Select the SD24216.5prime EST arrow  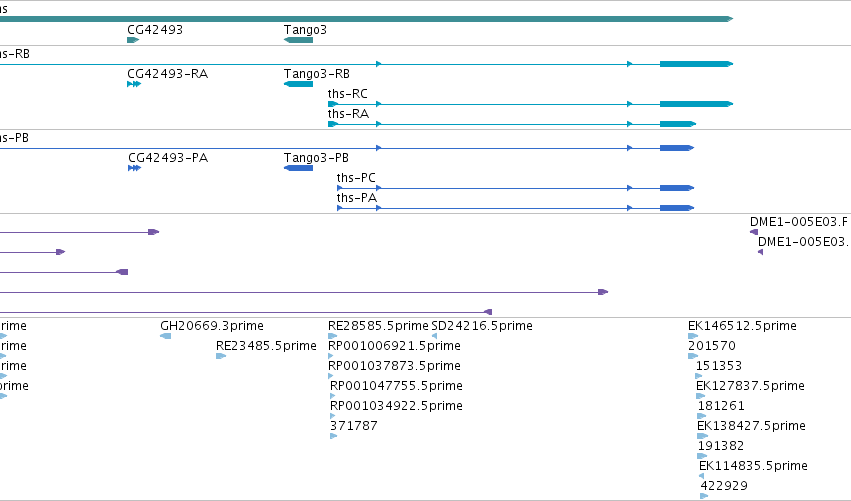pyautogui.click(x=434, y=336)
